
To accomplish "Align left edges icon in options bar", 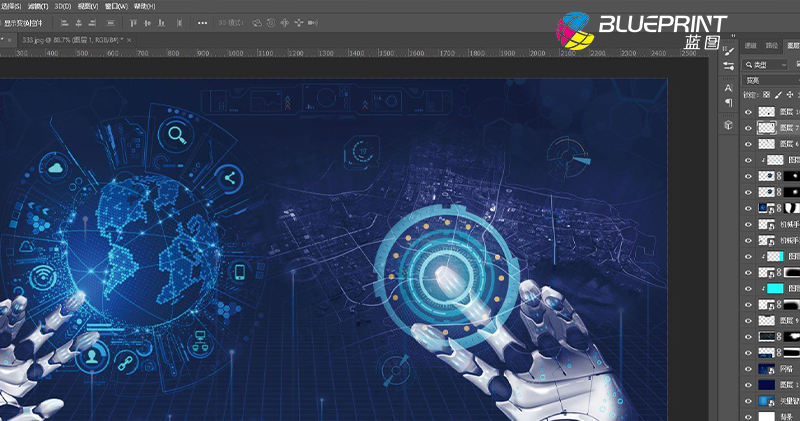I will coord(64,23).
